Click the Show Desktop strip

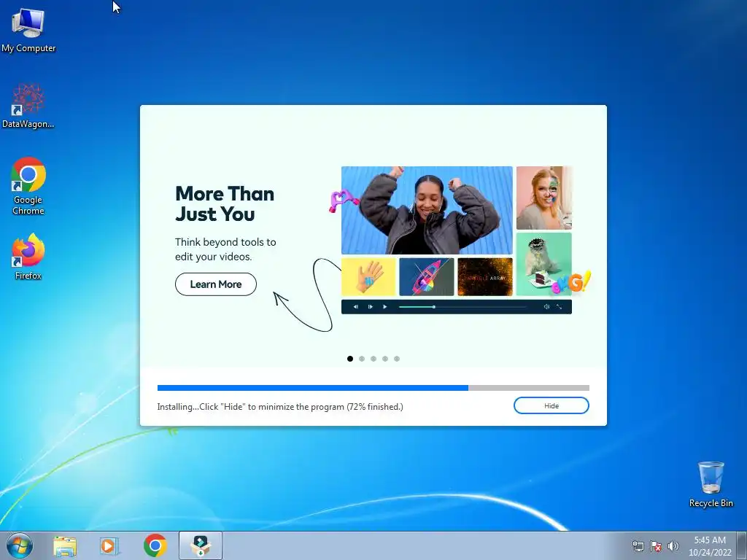point(742,545)
